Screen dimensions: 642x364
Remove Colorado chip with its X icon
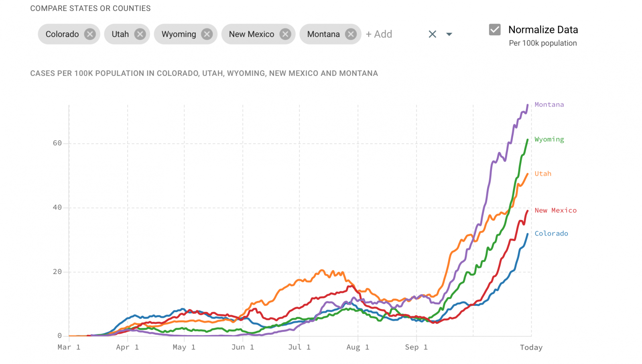click(x=90, y=34)
